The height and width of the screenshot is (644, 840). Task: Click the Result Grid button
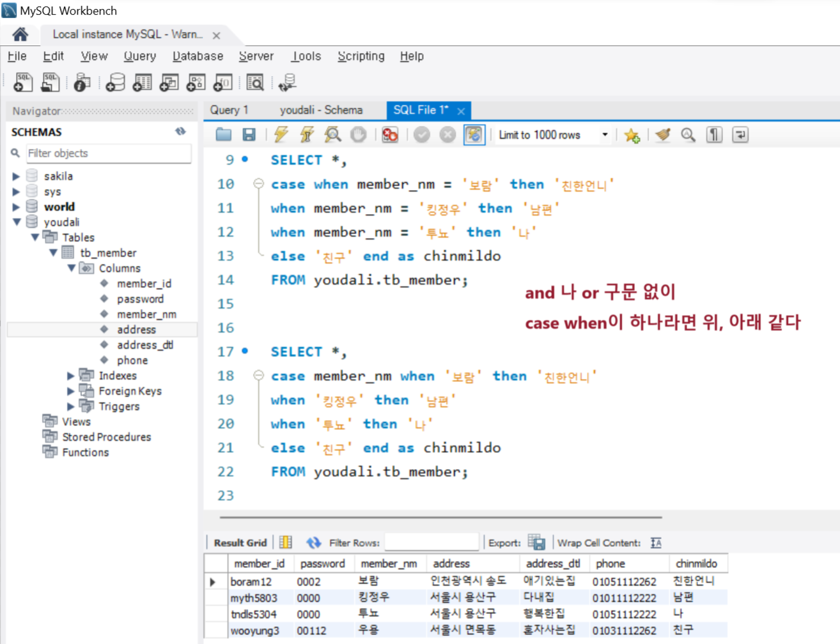coord(240,542)
